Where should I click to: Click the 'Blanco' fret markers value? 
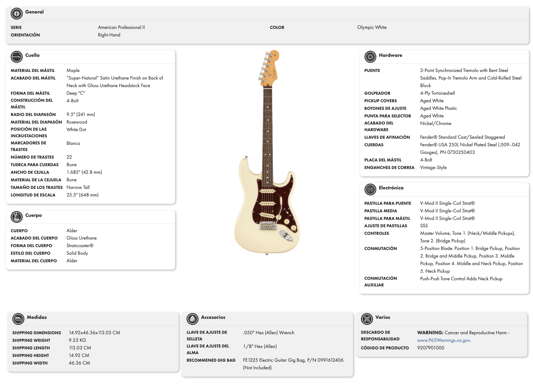tap(73, 143)
